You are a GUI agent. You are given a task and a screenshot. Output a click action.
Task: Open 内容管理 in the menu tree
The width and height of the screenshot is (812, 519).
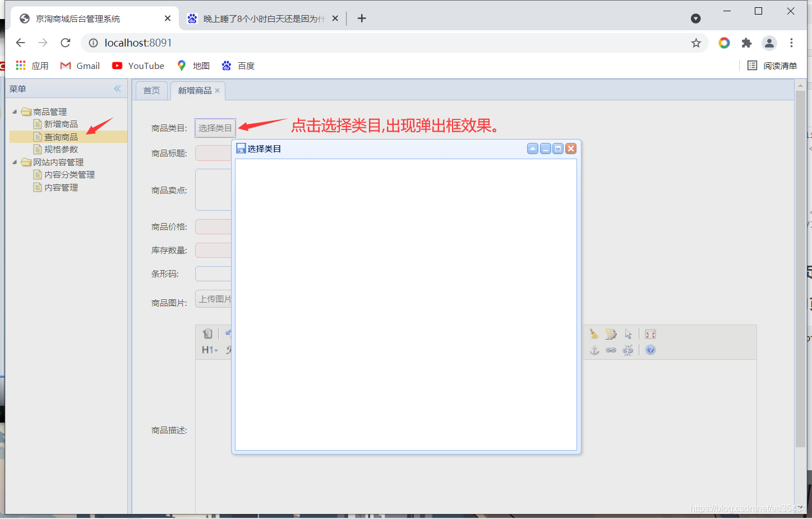(x=61, y=187)
